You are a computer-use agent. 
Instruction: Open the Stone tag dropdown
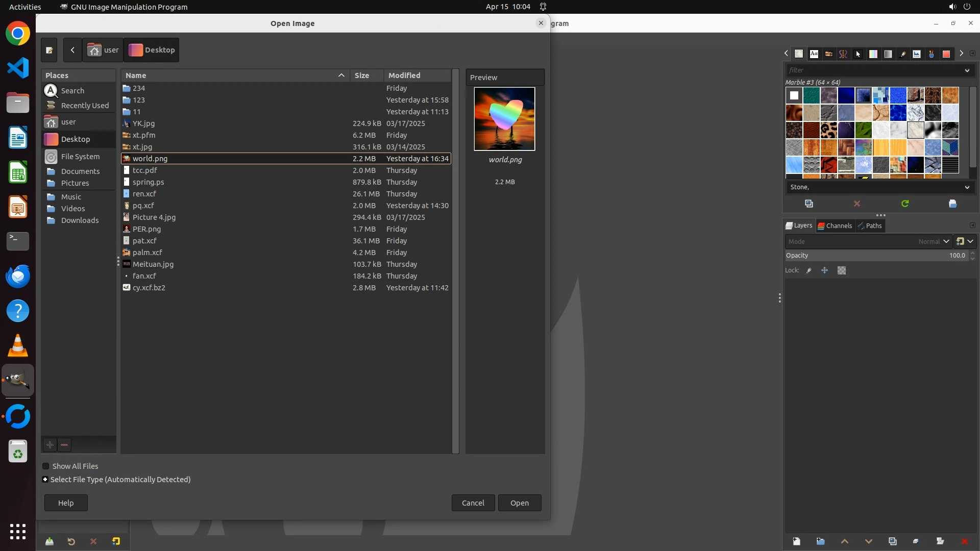pyautogui.click(x=967, y=187)
